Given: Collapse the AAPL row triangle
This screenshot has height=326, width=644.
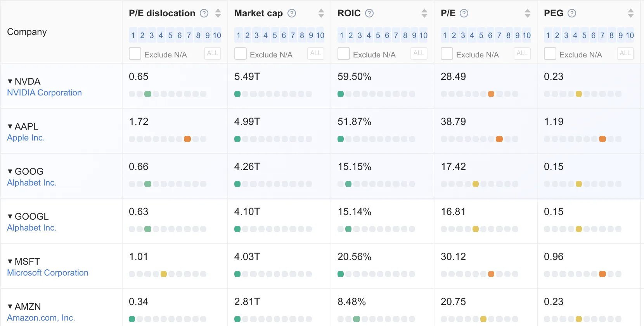Looking at the screenshot, I should tap(10, 127).
